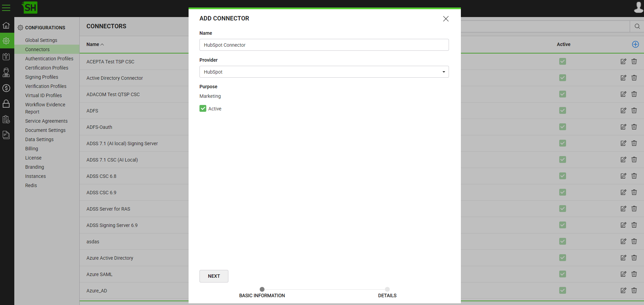This screenshot has height=305, width=644.
Task: Open Document Settings link
Action: coord(45,130)
